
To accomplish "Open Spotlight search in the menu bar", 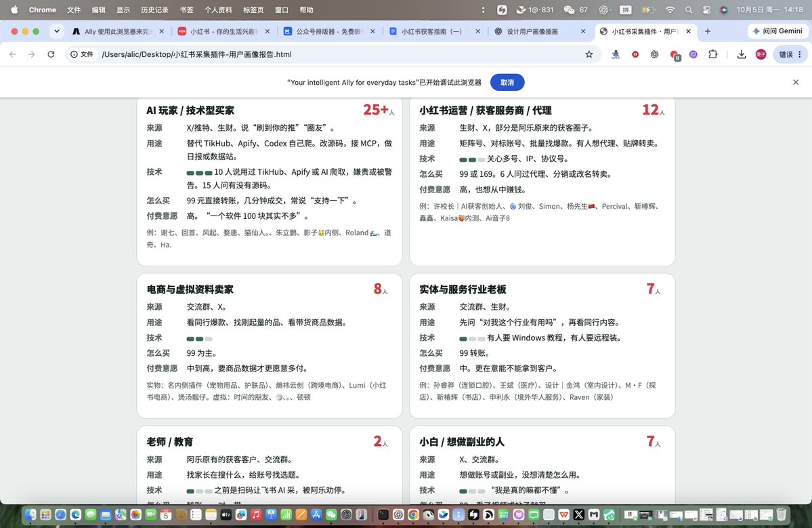I will point(688,9).
